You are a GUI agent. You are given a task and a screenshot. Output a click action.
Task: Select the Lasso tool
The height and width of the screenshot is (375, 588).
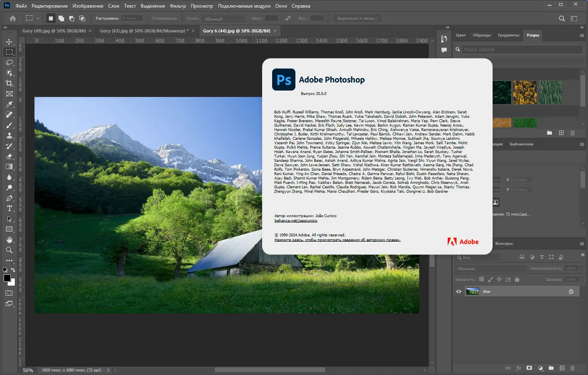pyautogui.click(x=10, y=62)
